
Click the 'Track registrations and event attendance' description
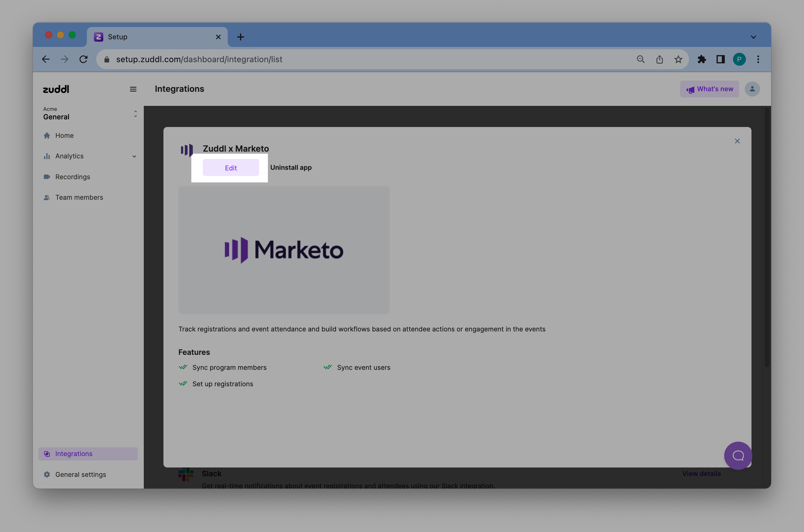[362, 329]
